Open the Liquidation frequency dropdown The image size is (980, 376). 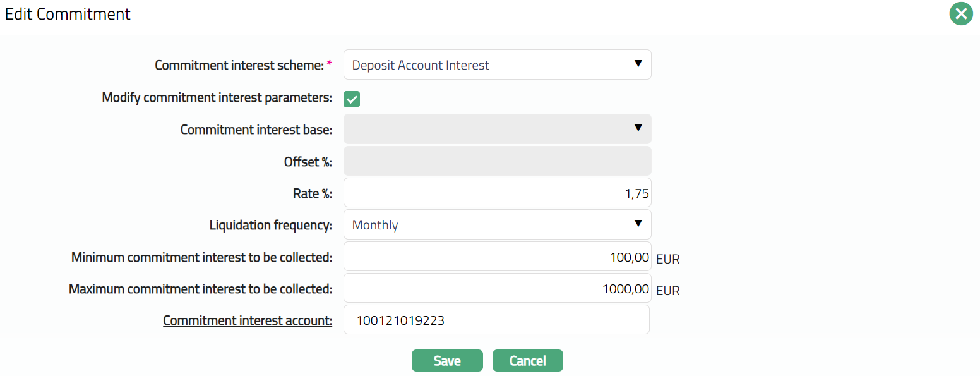(497, 225)
